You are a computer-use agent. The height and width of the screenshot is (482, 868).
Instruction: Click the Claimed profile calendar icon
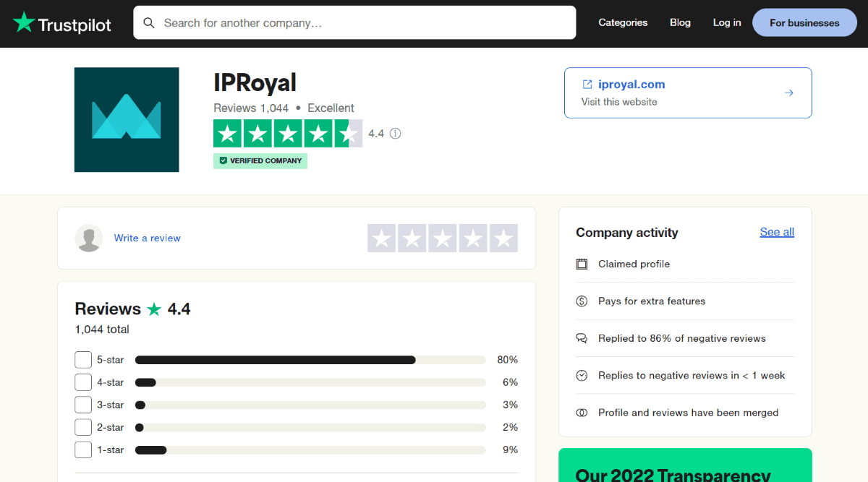(x=582, y=264)
